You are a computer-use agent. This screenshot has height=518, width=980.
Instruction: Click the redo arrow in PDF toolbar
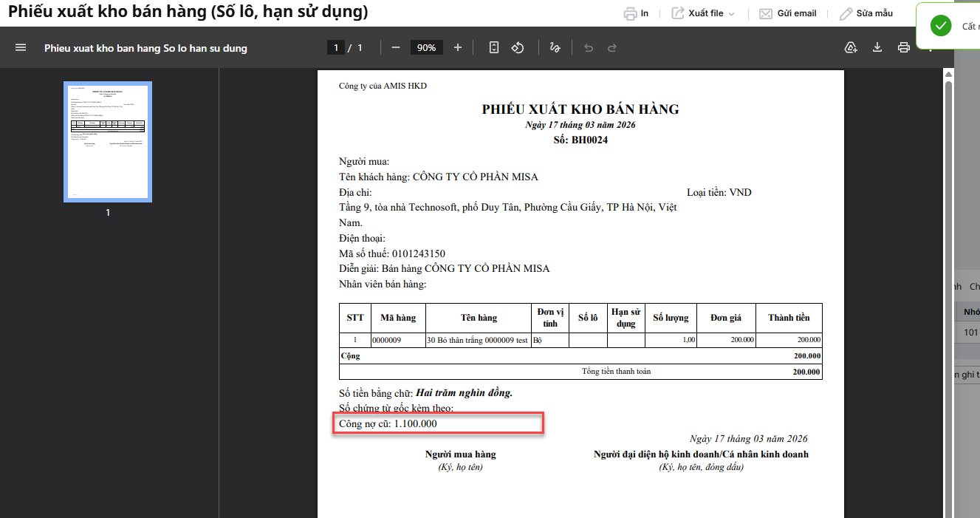(x=612, y=47)
